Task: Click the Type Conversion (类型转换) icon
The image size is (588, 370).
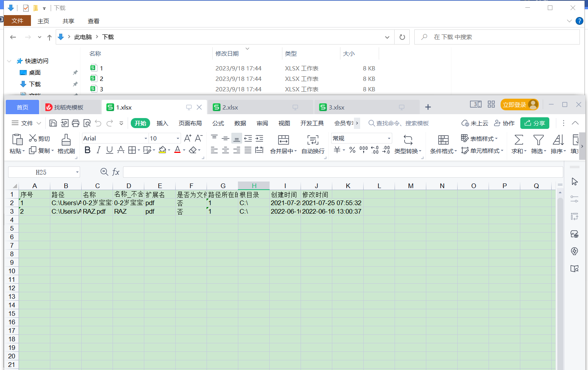Action: pos(408,140)
